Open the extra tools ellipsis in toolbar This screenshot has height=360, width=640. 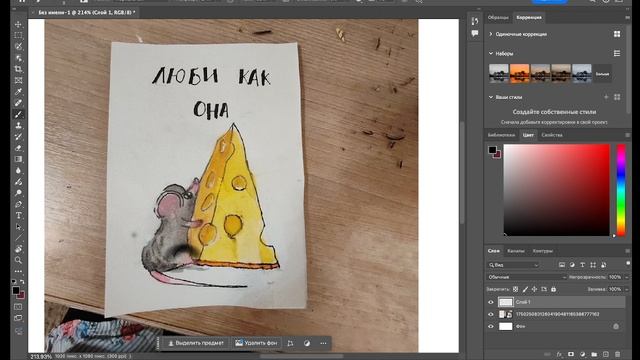click(18, 271)
